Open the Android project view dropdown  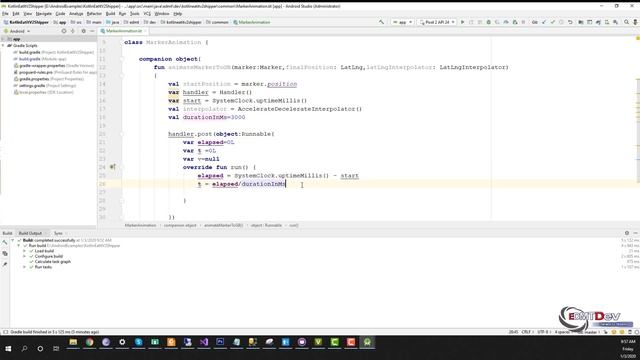17,31
